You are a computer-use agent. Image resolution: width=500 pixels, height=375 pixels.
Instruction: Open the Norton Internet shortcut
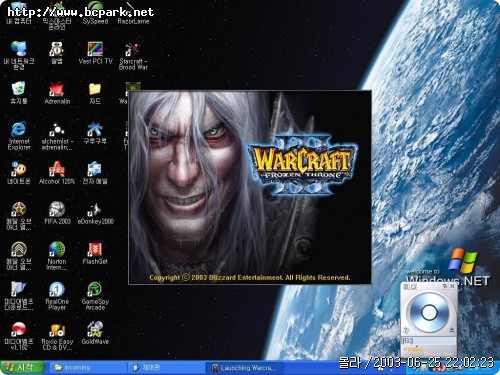point(57,256)
